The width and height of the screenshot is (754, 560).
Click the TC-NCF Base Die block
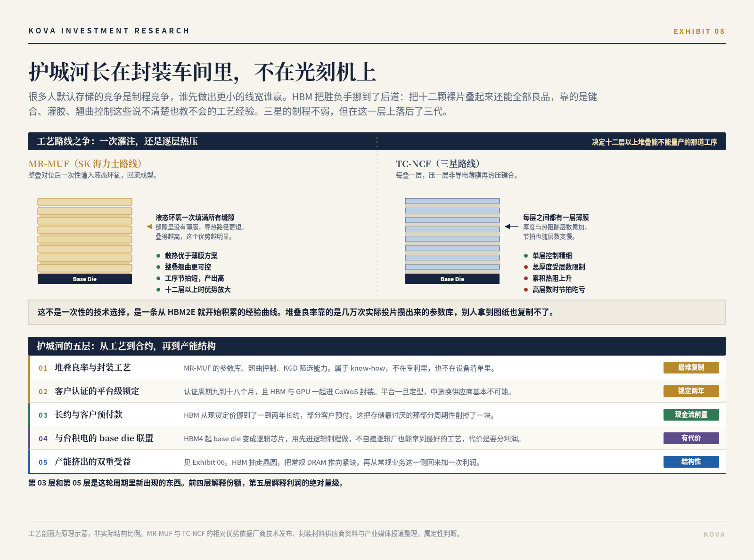click(452, 279)
